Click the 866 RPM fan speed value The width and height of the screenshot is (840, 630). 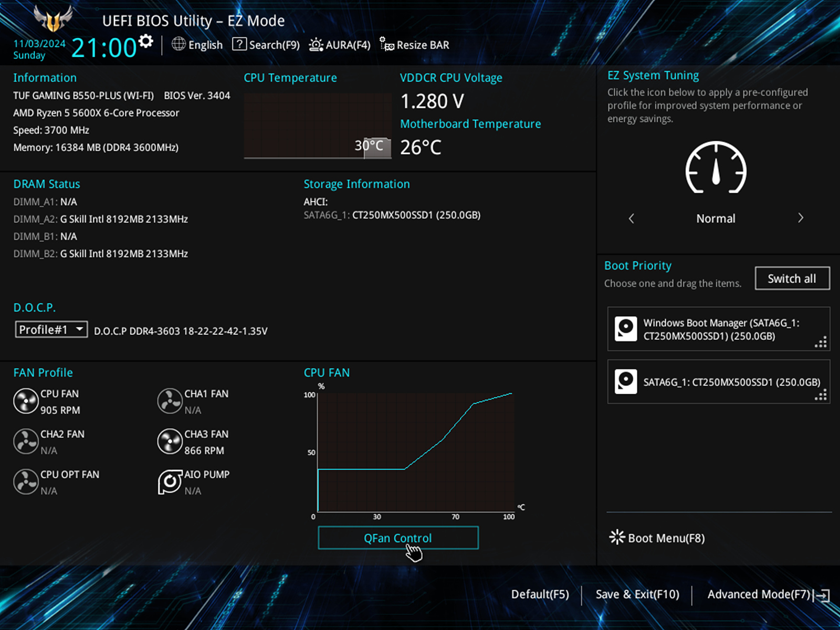pyautogui.click(x=204, y=450)
